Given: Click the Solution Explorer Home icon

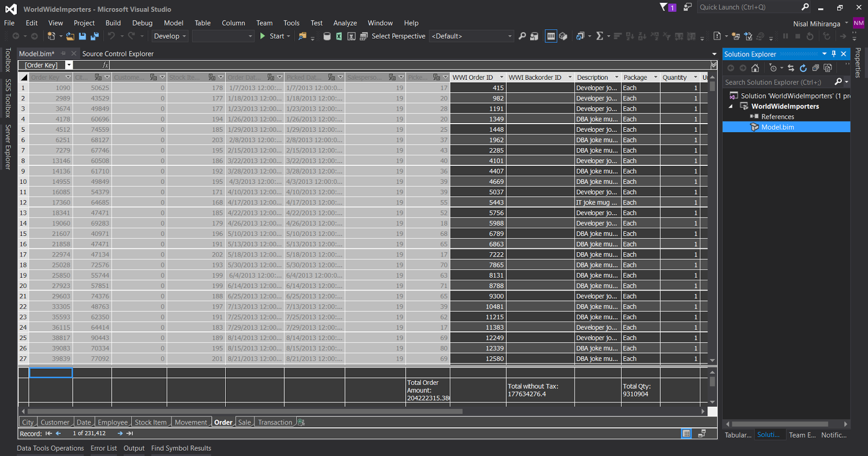Looking at the screenshot, I should point(755,68).
